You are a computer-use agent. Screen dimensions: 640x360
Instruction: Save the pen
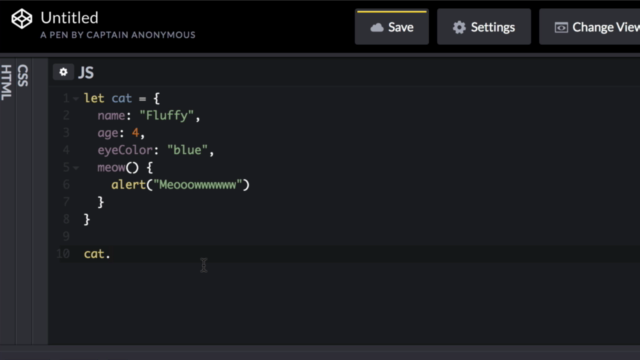click(392, 27)
